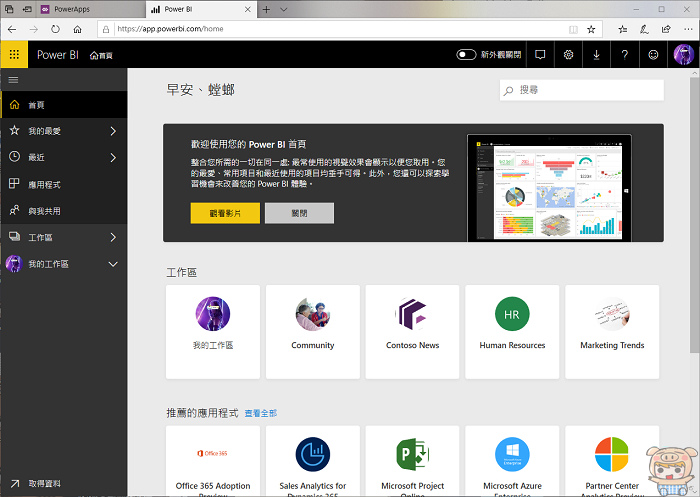Collapse the navigation pane hamburger icon
This screenshot has width=700, height=497.
click(x=13, y=79)
